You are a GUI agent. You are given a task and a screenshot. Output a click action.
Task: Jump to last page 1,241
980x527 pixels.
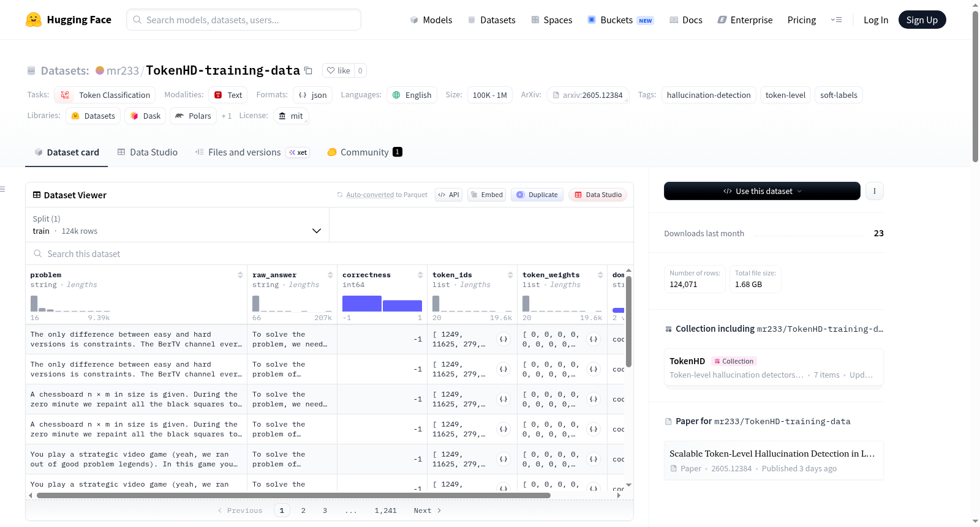(386, 510)
